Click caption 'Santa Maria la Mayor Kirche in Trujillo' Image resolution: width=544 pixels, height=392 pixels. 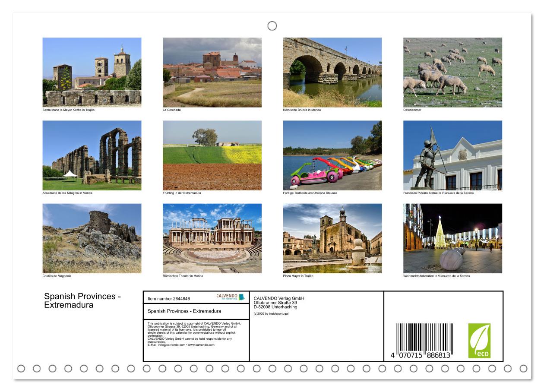coord(68,110)
